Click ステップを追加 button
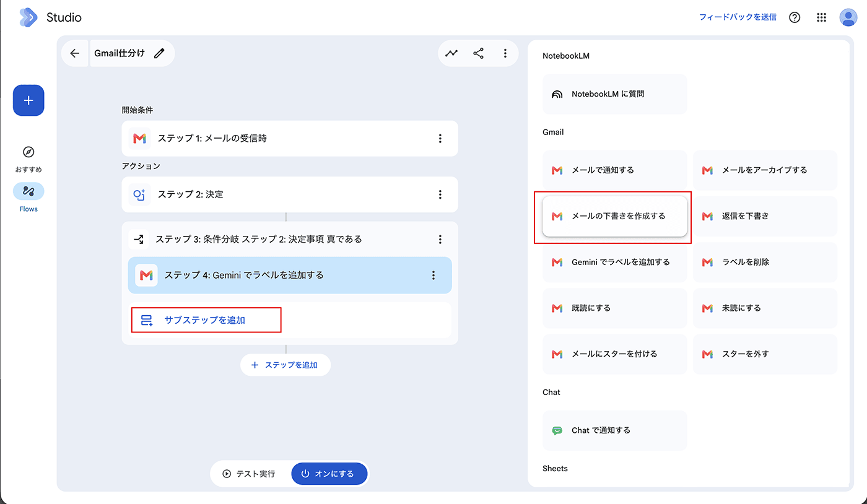This screenshot has height=504, width=867. click(x=285, y=365)
